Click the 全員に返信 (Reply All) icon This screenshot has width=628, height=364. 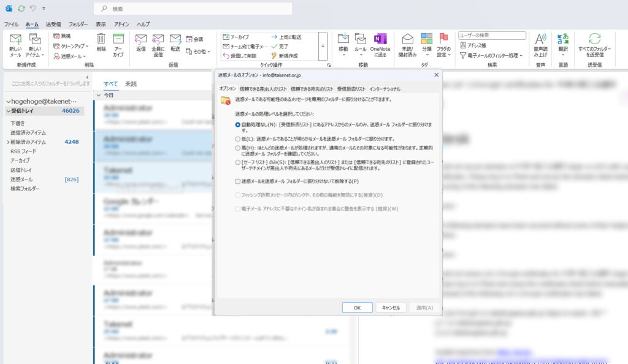point(158,40)
